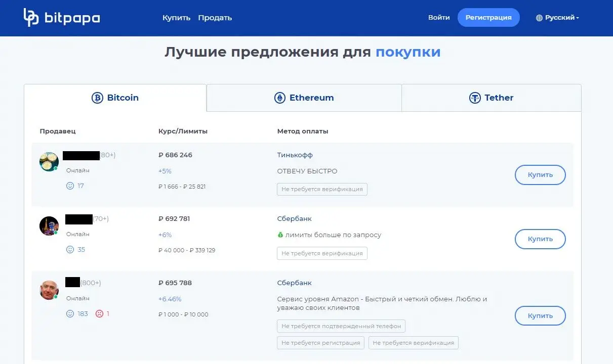Image resolution: width=613 pixels, height=364 pixels.
Task: Click the Метод оплаты column header
Action: point(303,131)
